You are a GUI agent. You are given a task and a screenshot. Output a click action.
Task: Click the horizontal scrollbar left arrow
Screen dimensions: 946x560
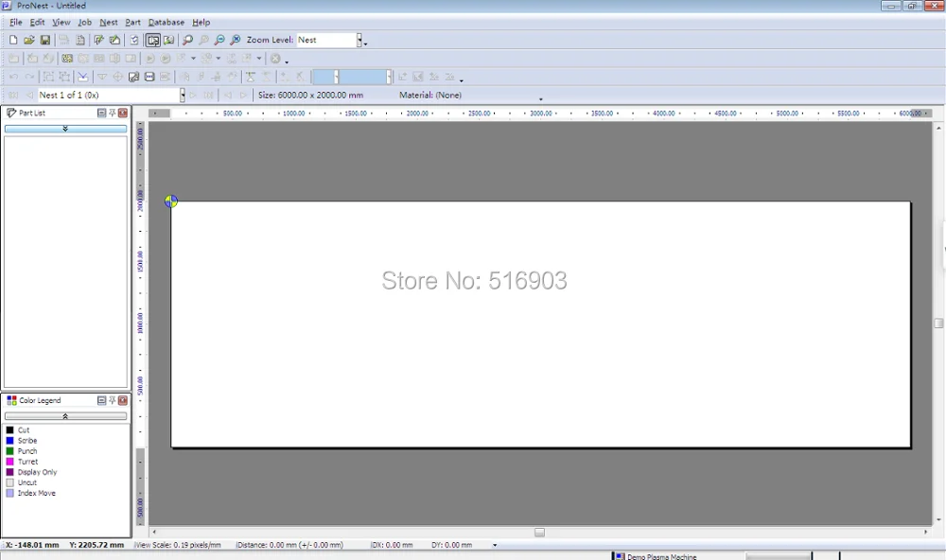coord(154,533)
